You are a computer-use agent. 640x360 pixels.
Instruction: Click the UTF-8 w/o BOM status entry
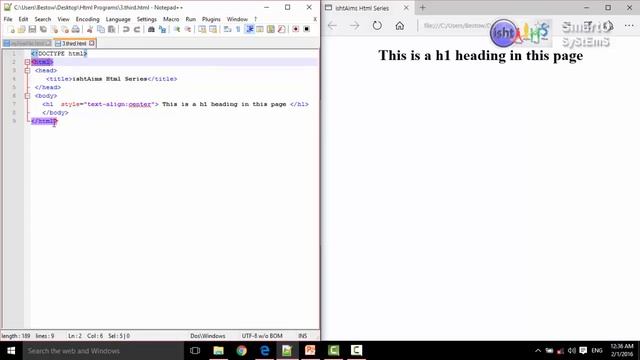pos(262,336)
